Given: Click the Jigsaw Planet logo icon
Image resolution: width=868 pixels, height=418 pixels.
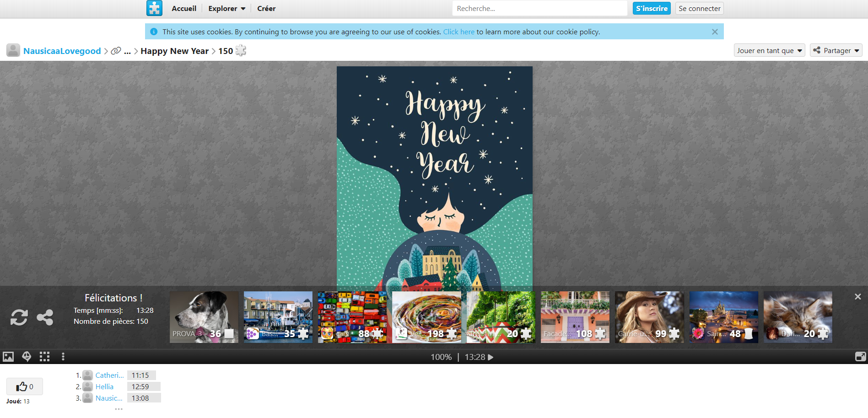Looking at the screenshot, I should [x=154, y=8].
